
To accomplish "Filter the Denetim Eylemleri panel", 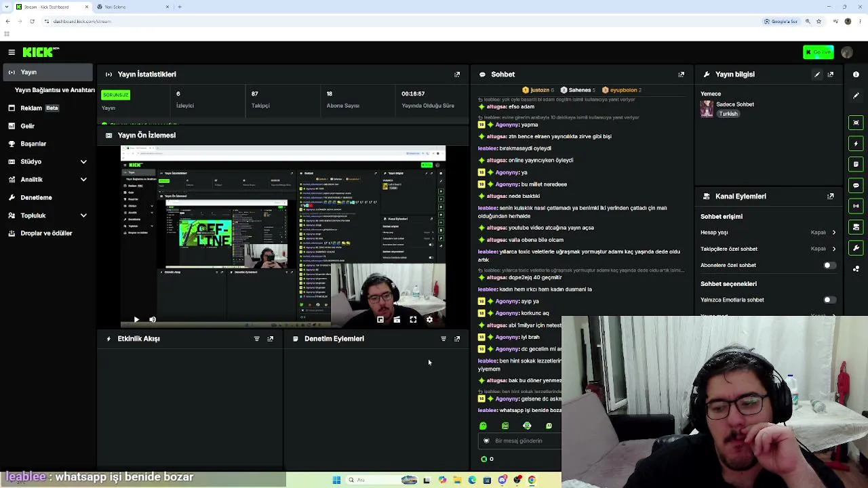I will (443, 339).
